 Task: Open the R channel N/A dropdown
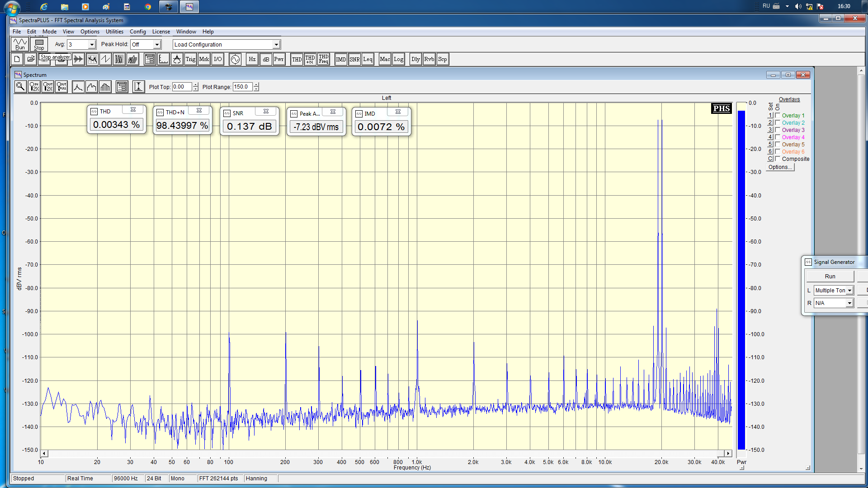coord(849,303)
